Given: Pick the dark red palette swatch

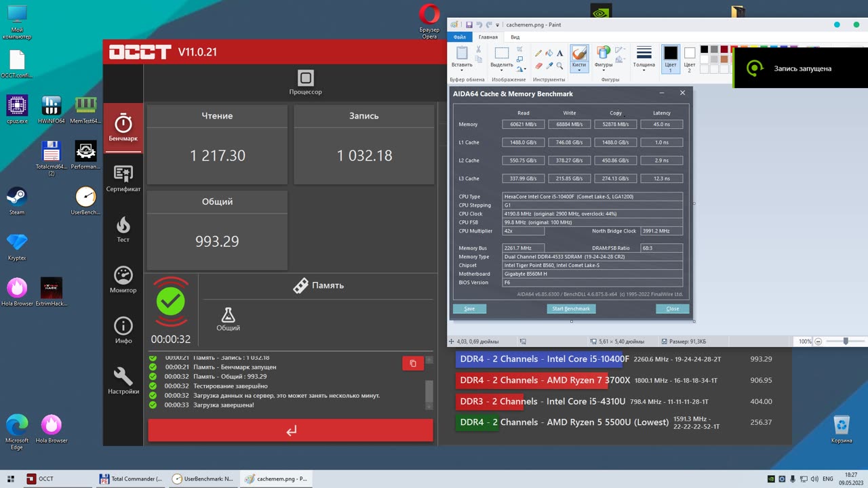Looking at the screenshot, I should pos(724,49).
